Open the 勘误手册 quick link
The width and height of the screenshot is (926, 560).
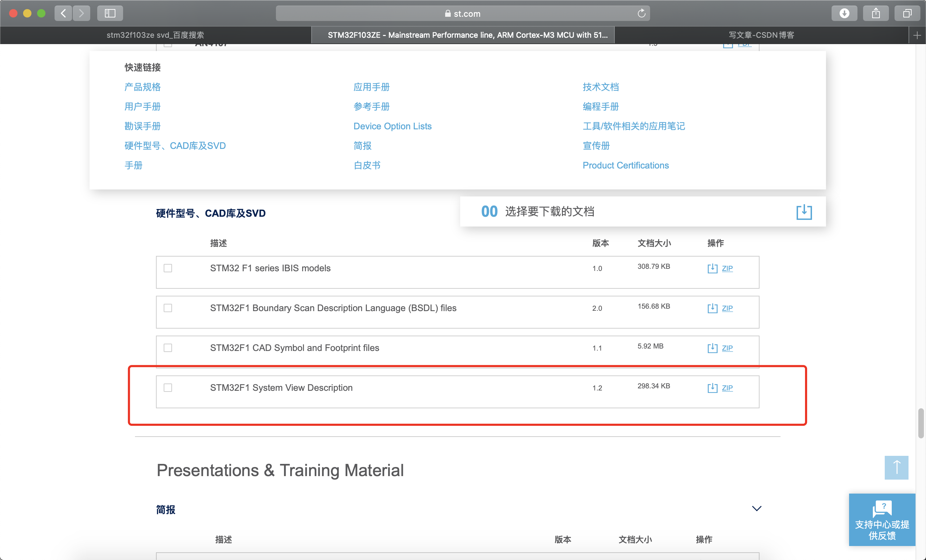click(x=142, y=126)
